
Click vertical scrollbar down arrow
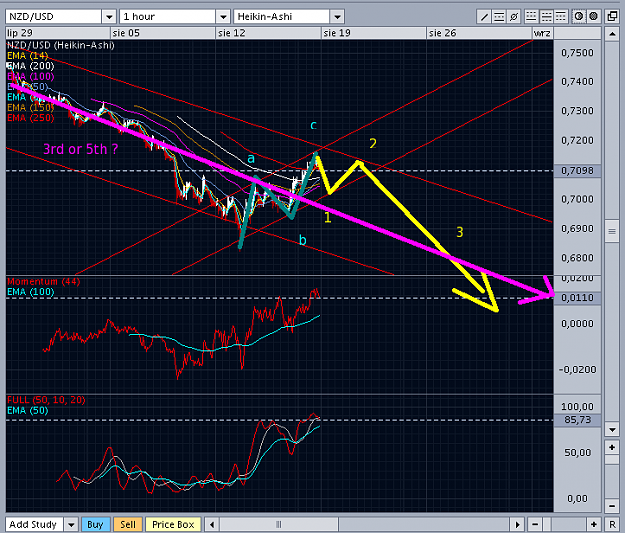coord(612,429)
